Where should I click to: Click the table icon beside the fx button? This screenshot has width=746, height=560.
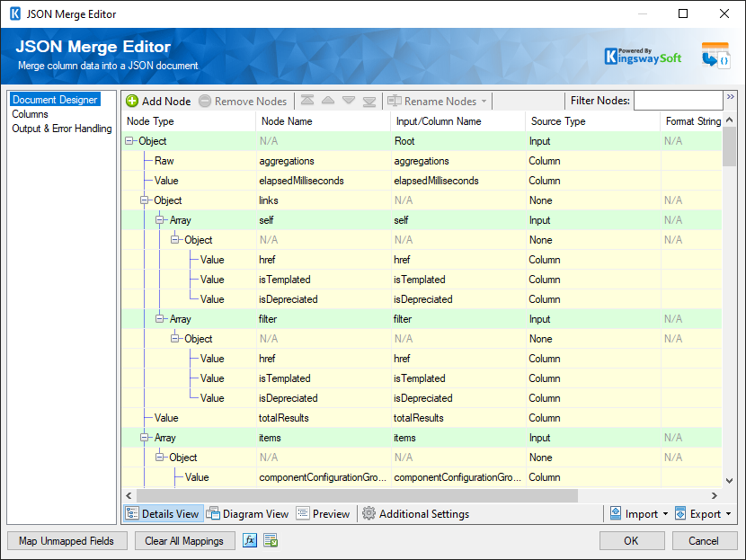(271, 541)
